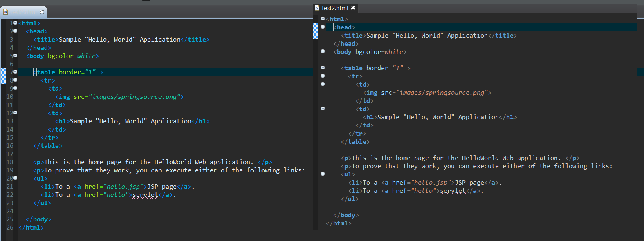Collapse the html tag fold at line 1
The height and width of the screenshot is (241, 644).
tap(16, 23)
